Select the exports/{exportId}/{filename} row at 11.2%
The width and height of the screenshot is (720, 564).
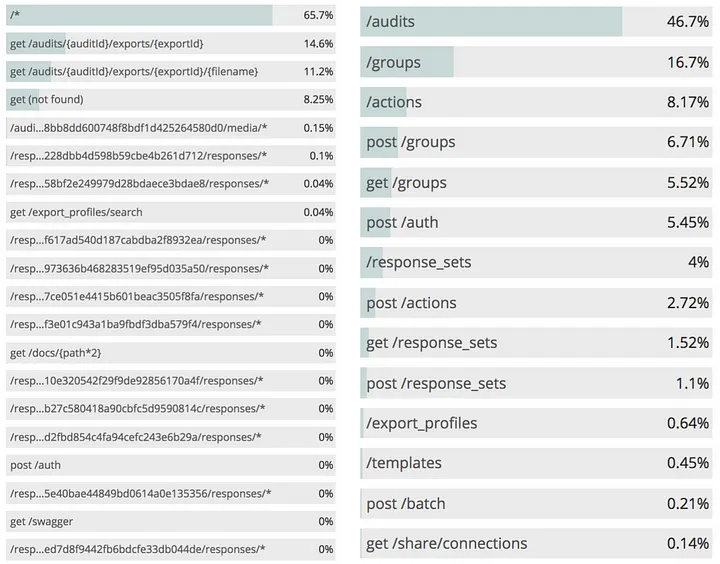[171, 72]
